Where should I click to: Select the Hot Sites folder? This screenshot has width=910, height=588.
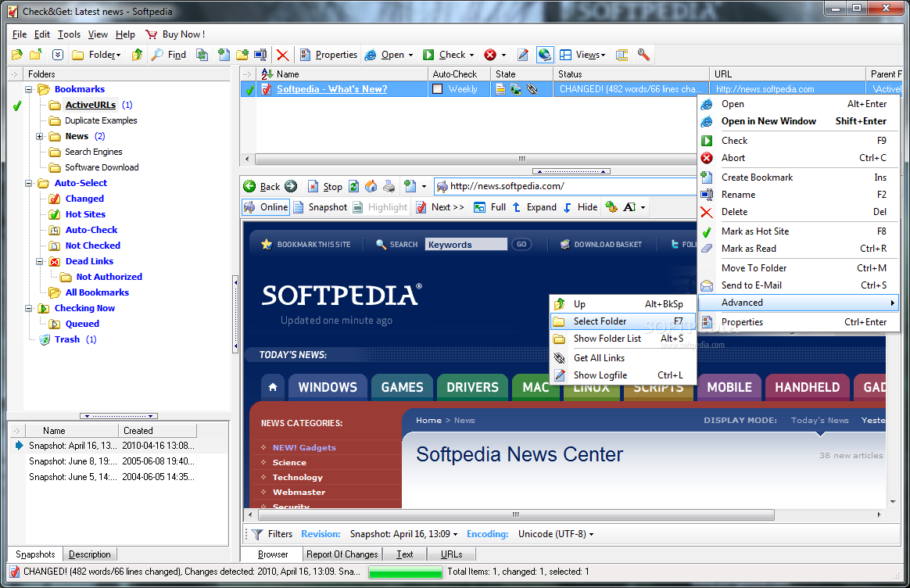click(85, 214)
